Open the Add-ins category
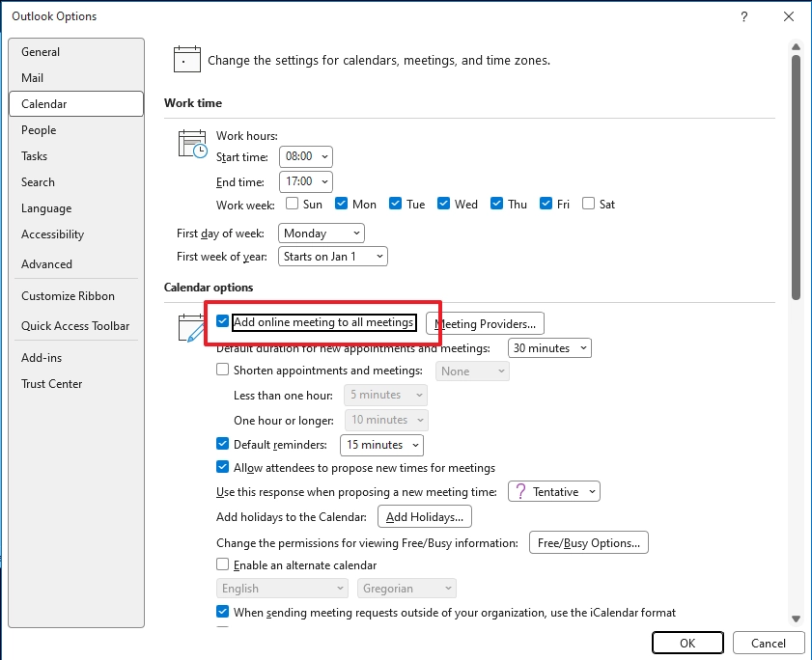Image resolution: width=812 pixels, height=660 pixels. coord(76,358)
